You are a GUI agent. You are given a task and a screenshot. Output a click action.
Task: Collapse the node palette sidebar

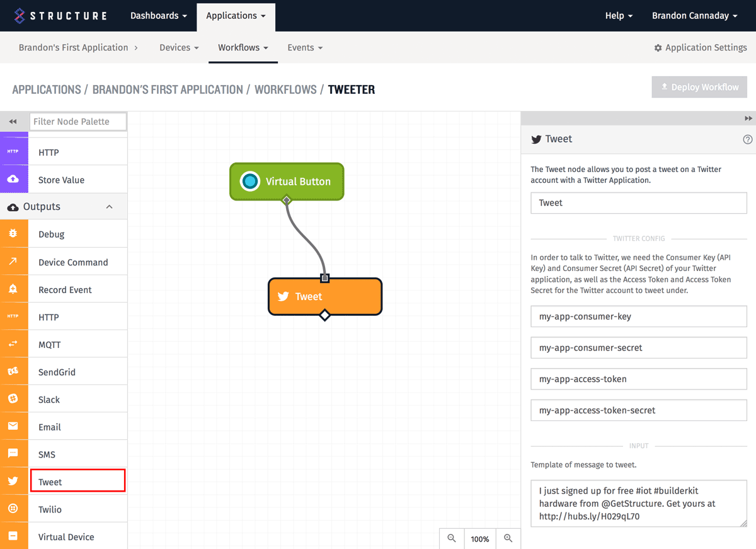tap(13, 122)
